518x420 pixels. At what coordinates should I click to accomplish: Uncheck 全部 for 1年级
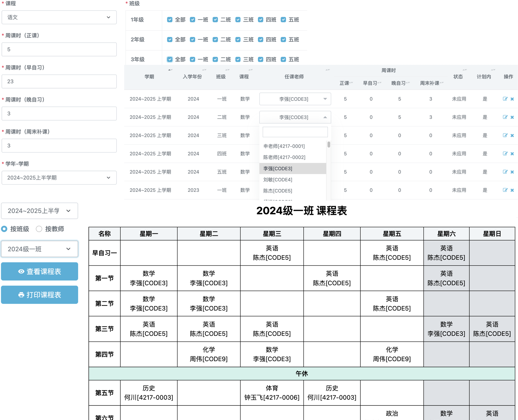170,20
